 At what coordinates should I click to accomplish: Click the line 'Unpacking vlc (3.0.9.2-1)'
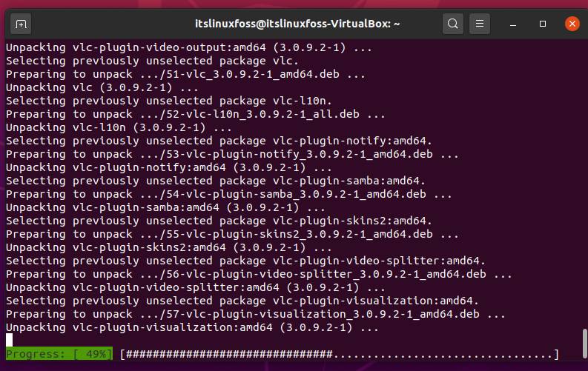[102, 87]
